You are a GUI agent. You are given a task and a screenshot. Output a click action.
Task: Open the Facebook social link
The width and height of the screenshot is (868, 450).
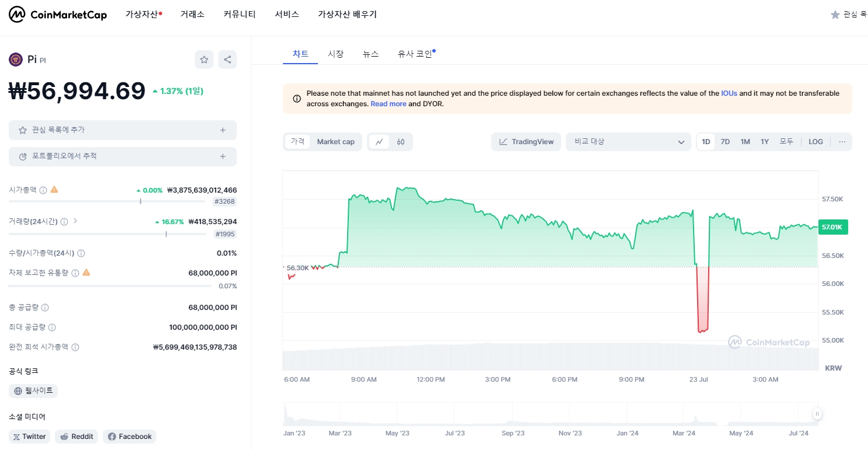129,437
